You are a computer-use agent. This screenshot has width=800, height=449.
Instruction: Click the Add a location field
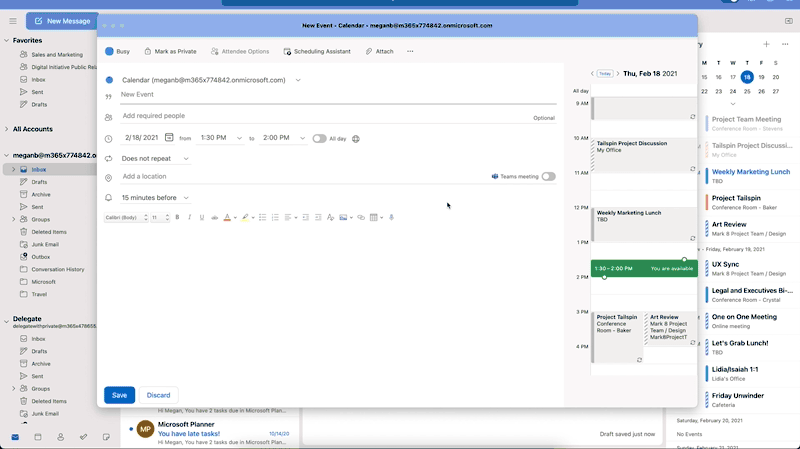pyautogui.click(x=304, y=176)
